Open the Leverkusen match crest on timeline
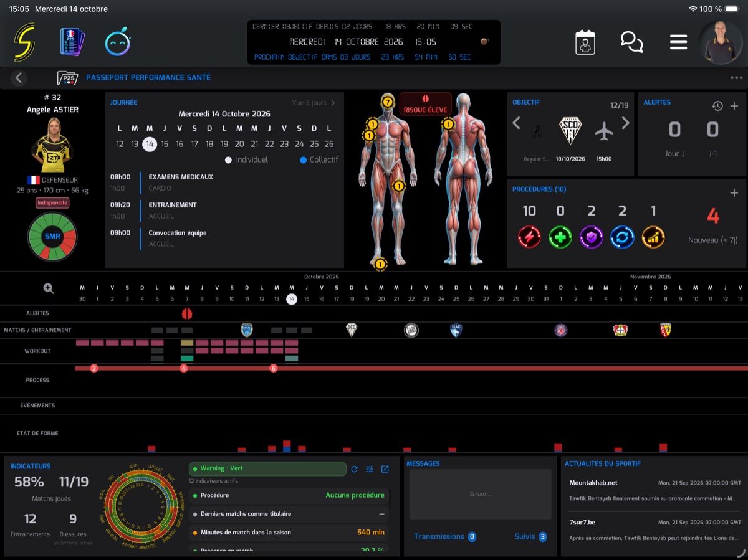 click(620, 330)
